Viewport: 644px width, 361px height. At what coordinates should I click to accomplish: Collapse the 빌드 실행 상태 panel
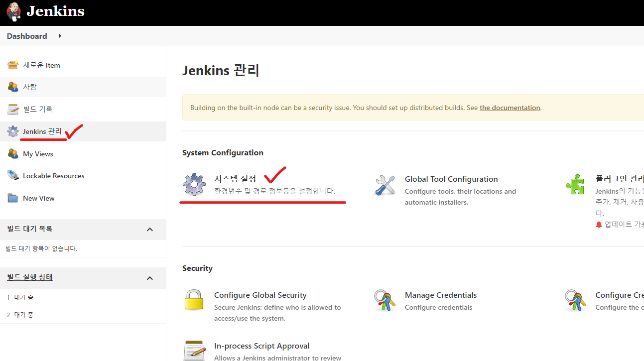[150, 278]
